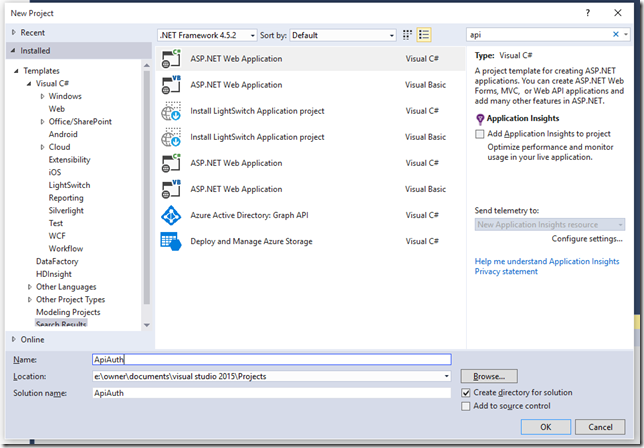Viewport: 644px width, 448px height.
Task: Select the Extensibility template category
Action: pyautogui.click(x=69, y=160)
